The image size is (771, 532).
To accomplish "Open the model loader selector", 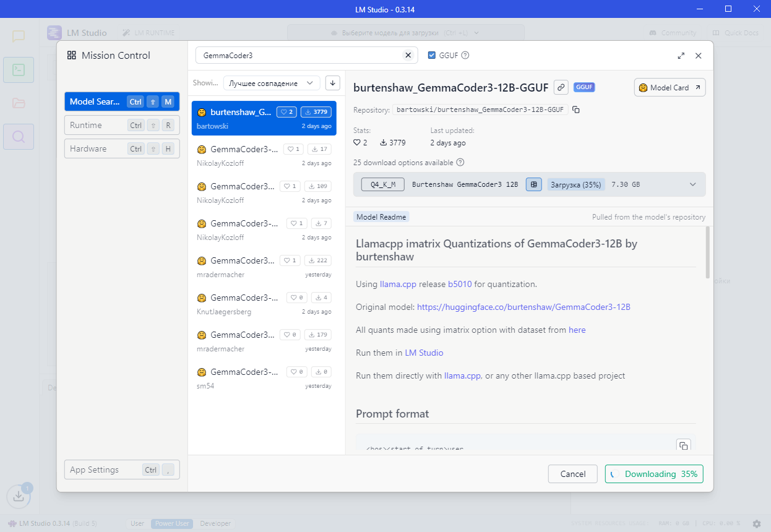I will click(406, 33).
